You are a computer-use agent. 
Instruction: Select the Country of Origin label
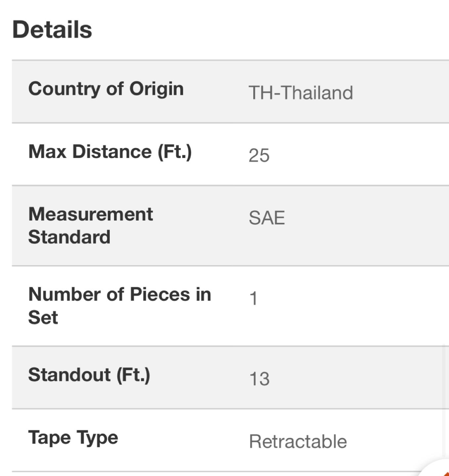tap(106, 89)
